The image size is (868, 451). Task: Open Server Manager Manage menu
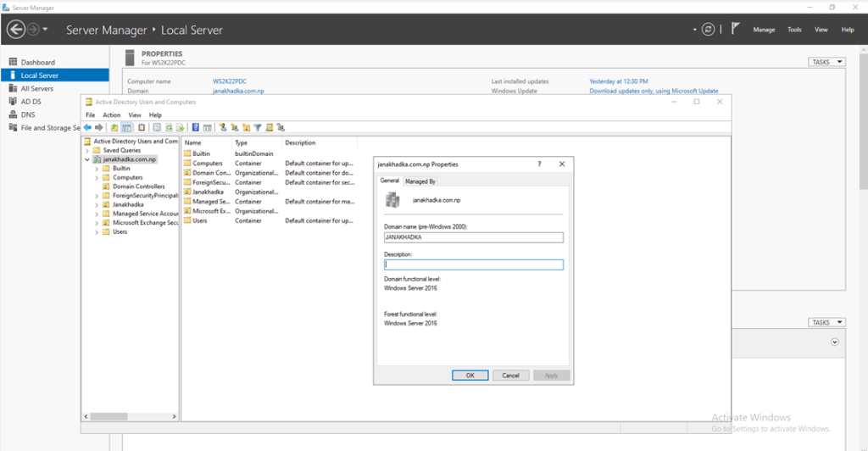tap(764, 30)
